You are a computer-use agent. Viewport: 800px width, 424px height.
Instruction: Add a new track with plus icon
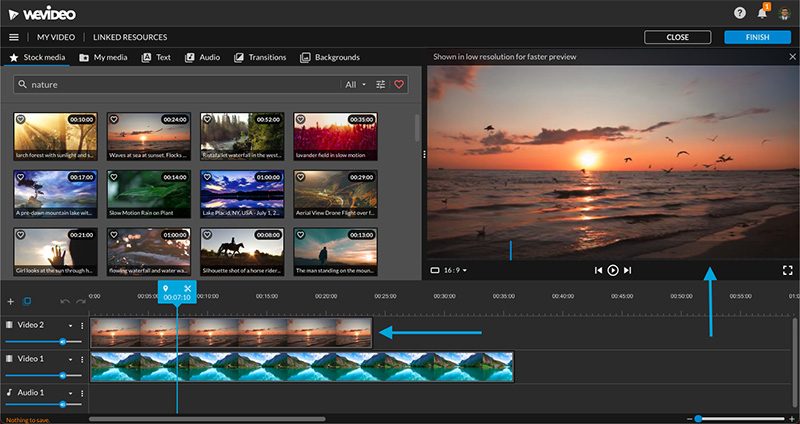tap(11, 301)
